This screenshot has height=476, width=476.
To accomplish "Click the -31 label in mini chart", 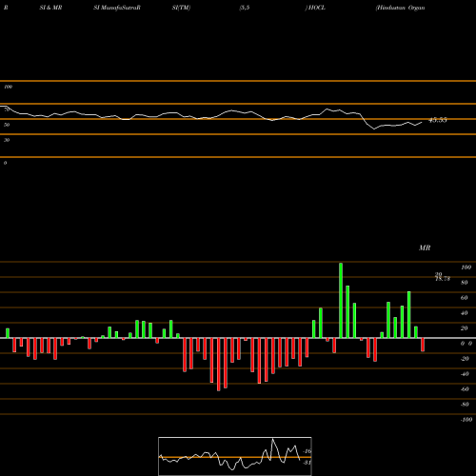I will (x=307, y=463).
